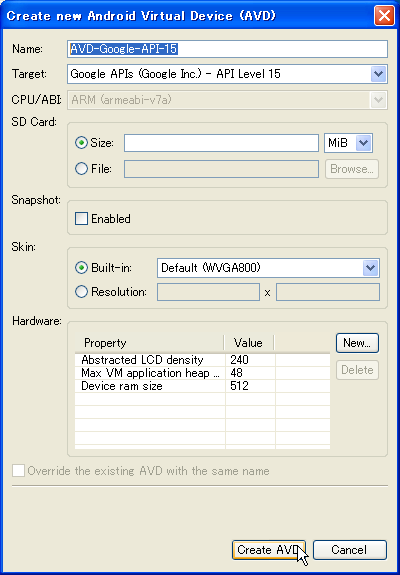Select the Max VM application heap row

tap(202, 373)
